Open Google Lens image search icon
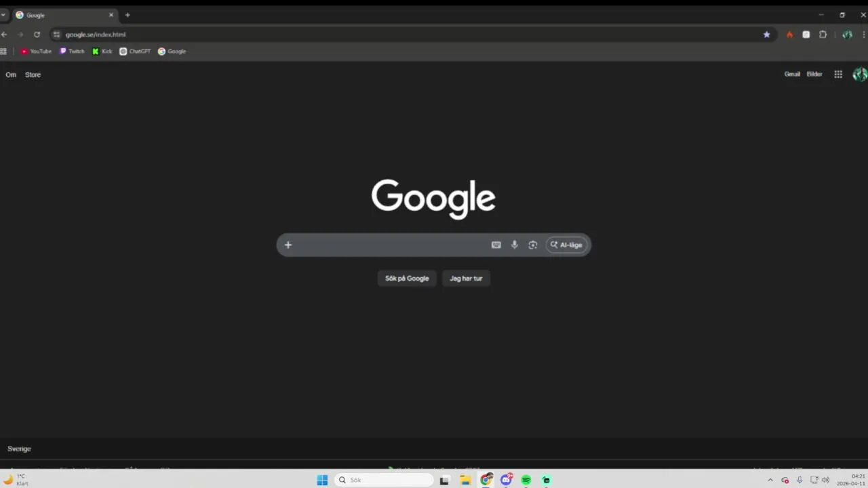The image size is (868, 488). click(533, 245)
